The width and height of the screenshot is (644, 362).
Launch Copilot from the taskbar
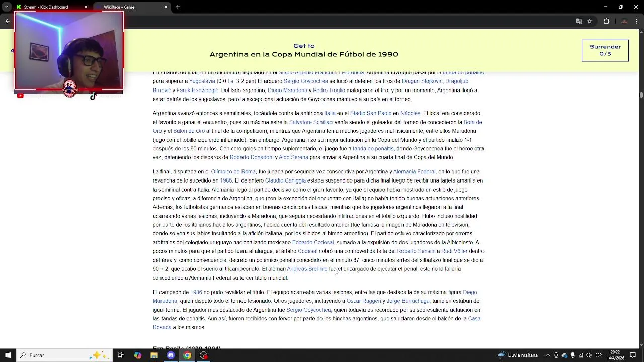pyautogui.click(x=137, y=355)
